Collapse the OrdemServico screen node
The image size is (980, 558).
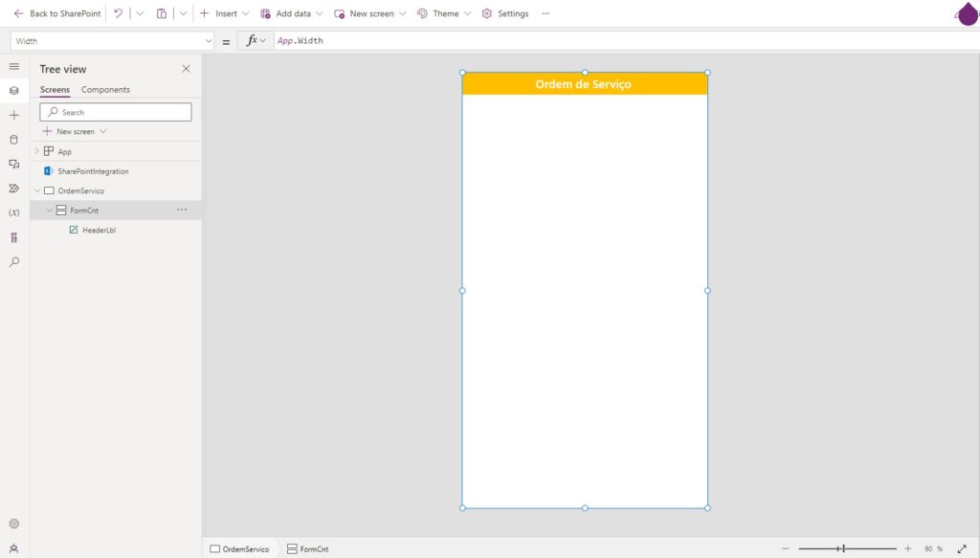(37, 190)
